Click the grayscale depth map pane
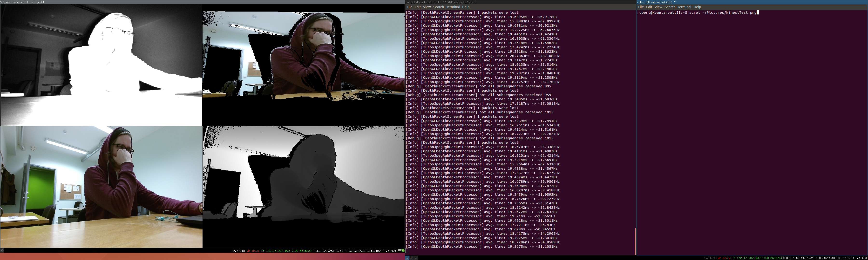The height and width of the screenshot is (260, 868). (303, 187)
